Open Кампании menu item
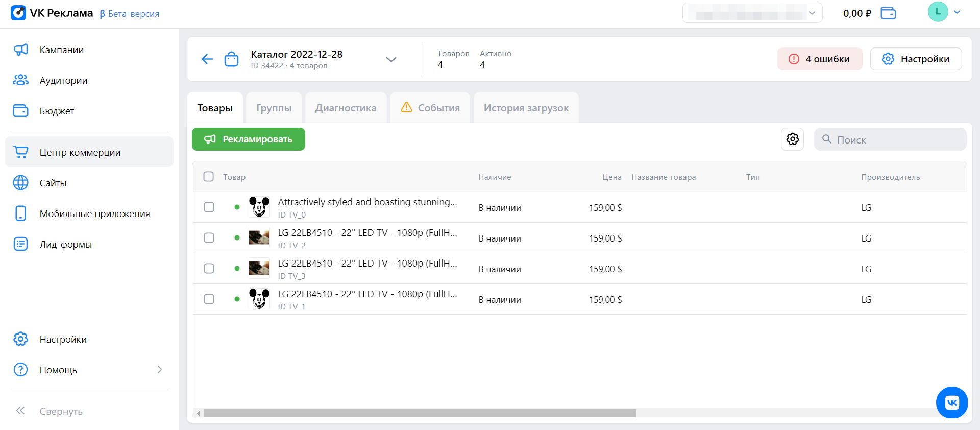Screen dimensions: 980x430 pyautogui.click(x=89, y=50)
